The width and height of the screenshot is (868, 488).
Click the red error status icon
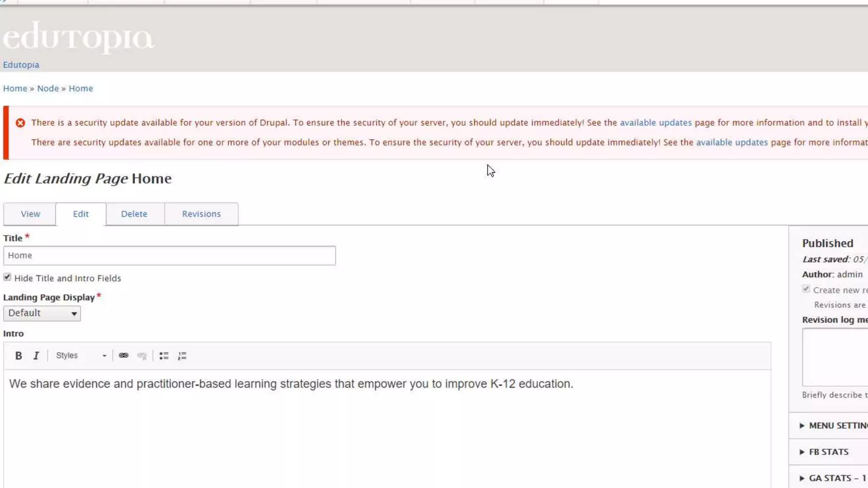[20, 123]
